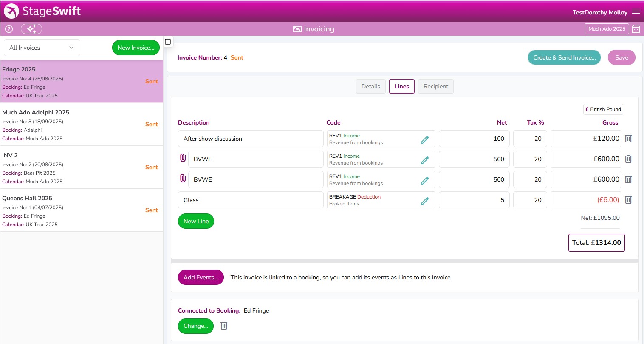Click the Connected to Booking label
644x344 pixels.
pyautogui.click(x=209, y=310)
